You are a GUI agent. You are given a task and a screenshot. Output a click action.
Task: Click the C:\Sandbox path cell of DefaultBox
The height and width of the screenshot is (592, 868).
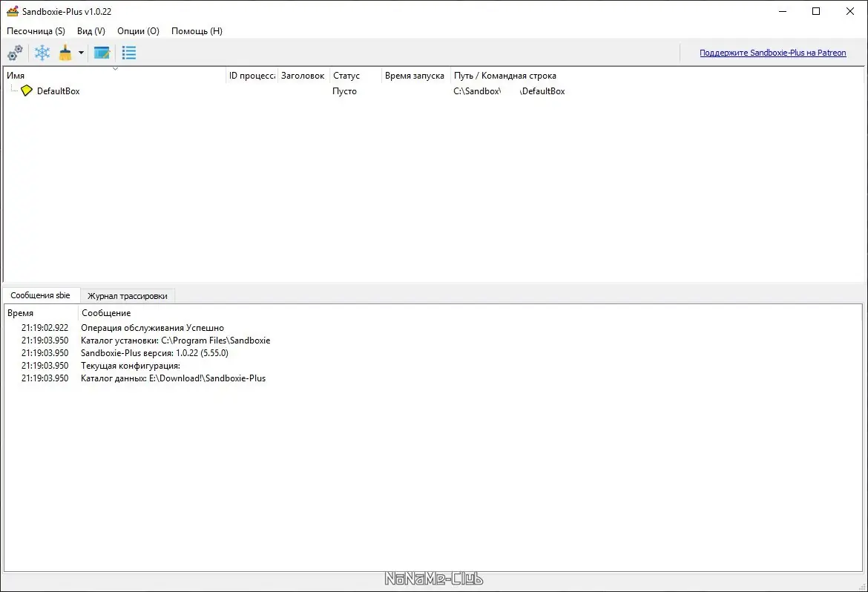click(x=509, y=91)
